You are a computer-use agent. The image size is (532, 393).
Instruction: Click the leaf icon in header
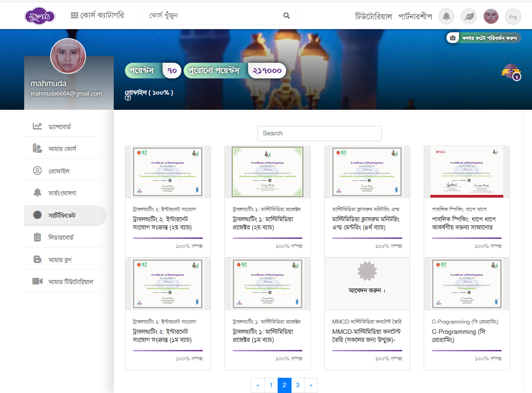pyautogui.click(x=469, y=16)
